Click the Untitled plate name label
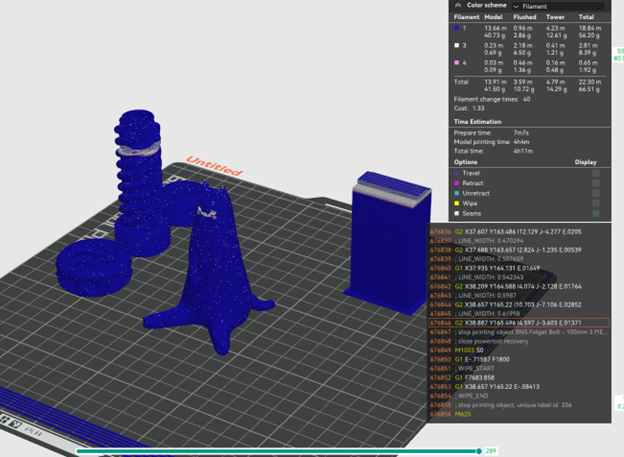Screen dimensions: 624x457 [x=213, y=166]
